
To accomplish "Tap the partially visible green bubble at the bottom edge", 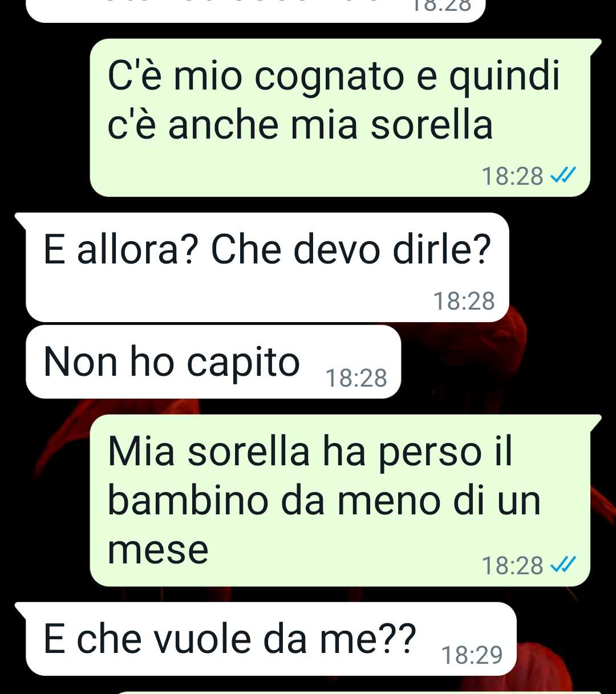I will click(x=359, y=692).
